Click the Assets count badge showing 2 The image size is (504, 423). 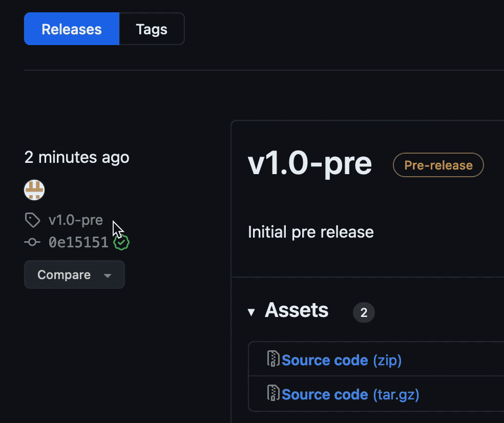364,312
